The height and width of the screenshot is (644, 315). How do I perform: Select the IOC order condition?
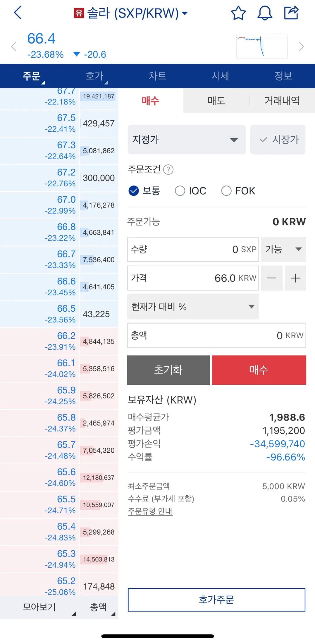[180, 191]
